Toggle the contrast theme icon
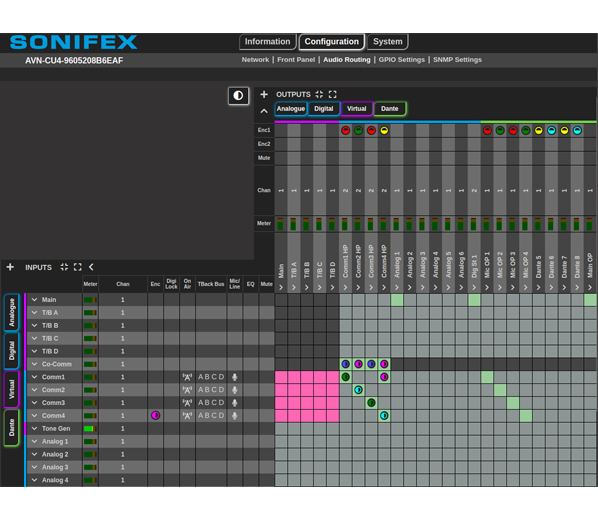Screen dimensions: 598x519 (x=238, y=95)
